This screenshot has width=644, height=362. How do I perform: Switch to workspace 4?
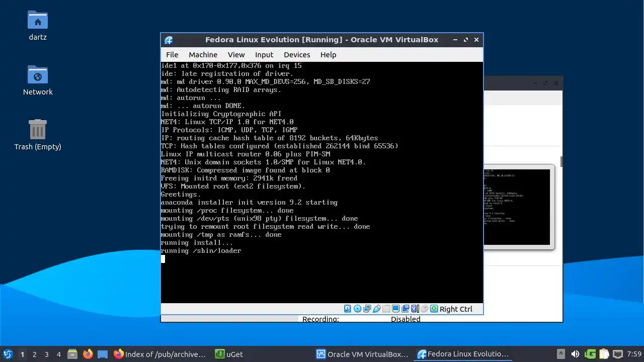(x=58, y=354)
